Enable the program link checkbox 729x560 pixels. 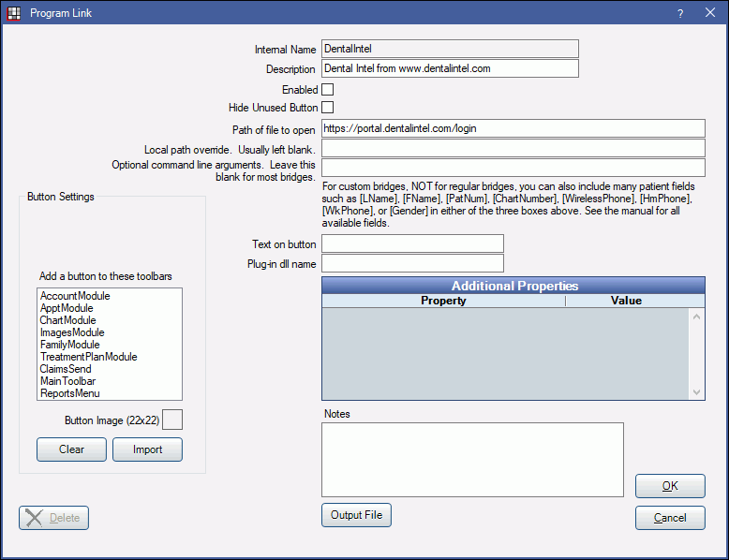(327, 89)
